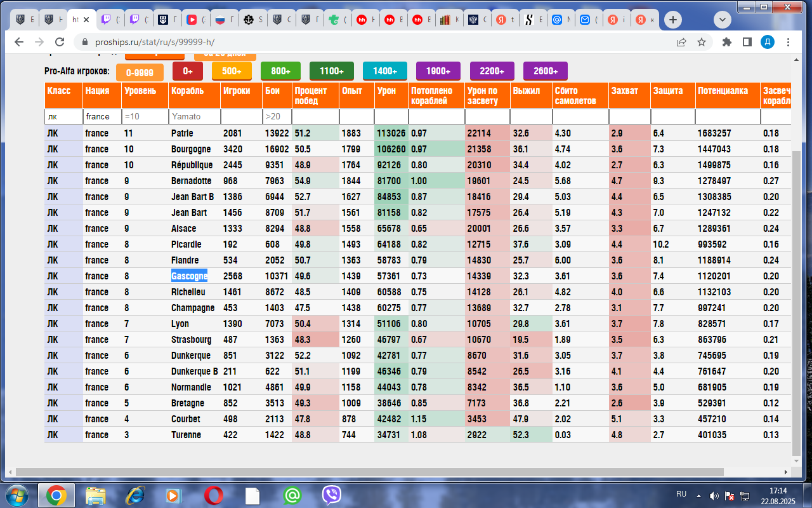Reload the proships.ru page
The image size is (812, 508).
click(60, 42)
